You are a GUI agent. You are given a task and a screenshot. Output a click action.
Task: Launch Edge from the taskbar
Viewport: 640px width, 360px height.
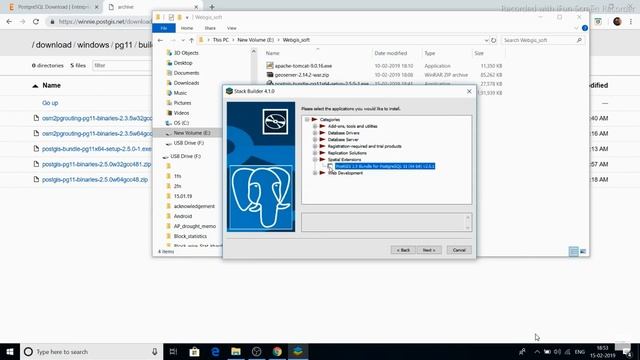[215, 351]
